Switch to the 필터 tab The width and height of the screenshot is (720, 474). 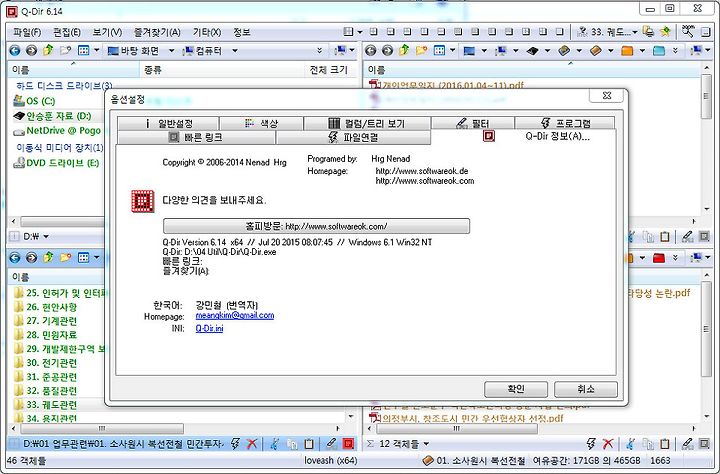point(473,124)
